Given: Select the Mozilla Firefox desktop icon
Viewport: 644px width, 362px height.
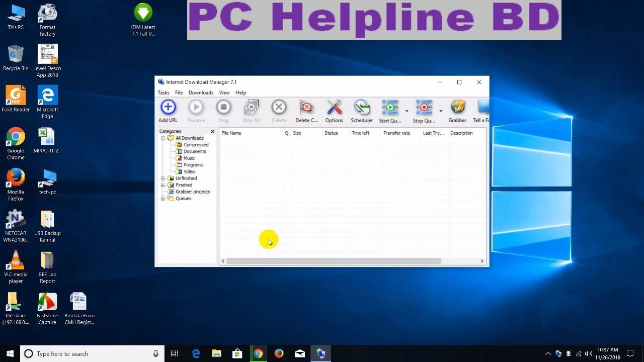Looking at the screenshot, I should pyautogui.click(x=16, y=185).
